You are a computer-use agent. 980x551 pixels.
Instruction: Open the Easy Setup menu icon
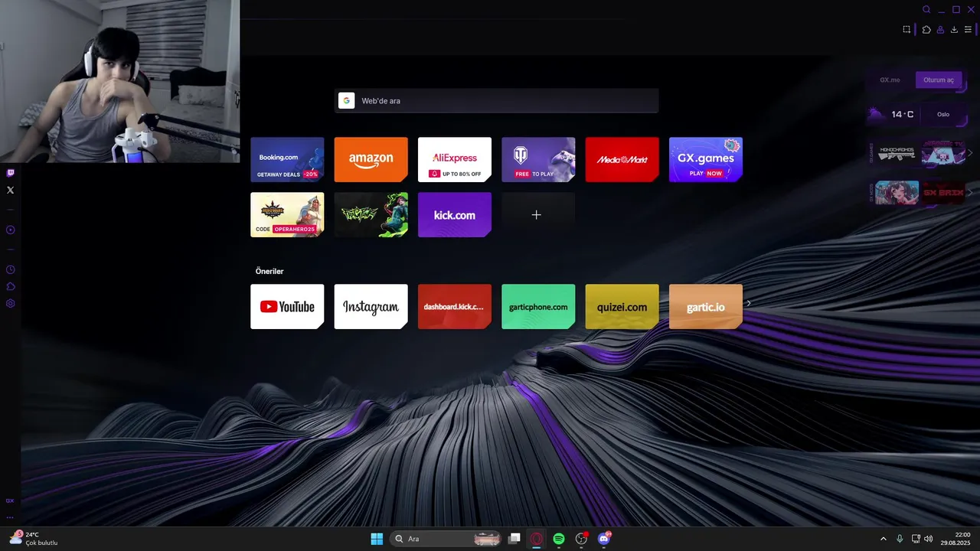click(x=968, y=30)
